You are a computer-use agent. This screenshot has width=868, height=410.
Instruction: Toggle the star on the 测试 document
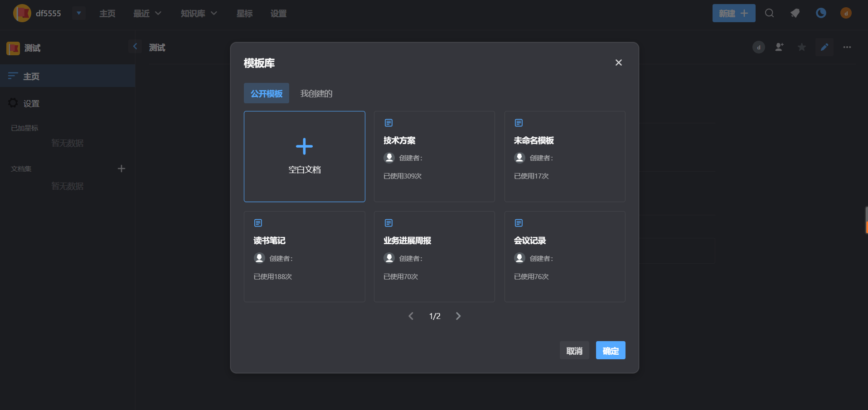[801, 47]
